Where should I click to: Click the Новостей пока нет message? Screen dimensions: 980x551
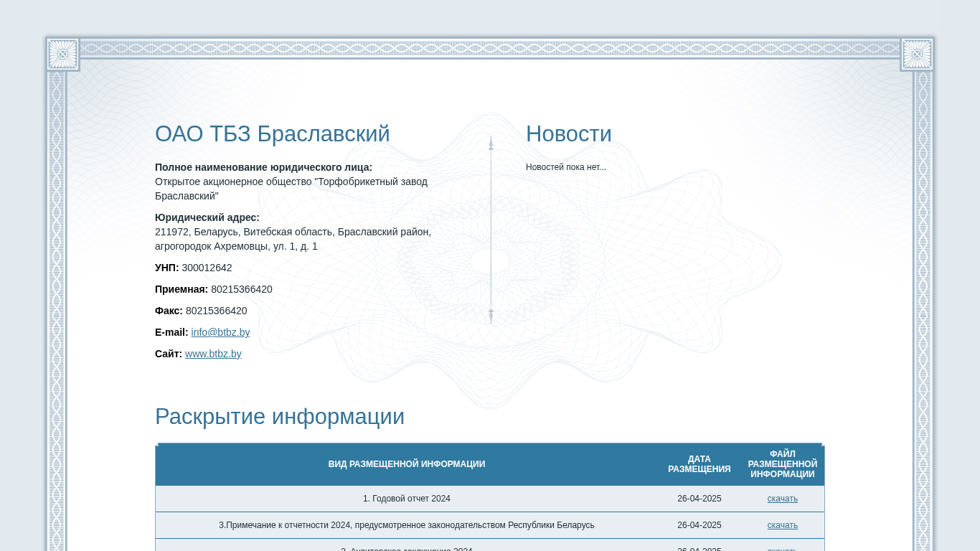(x=565, y=167)
